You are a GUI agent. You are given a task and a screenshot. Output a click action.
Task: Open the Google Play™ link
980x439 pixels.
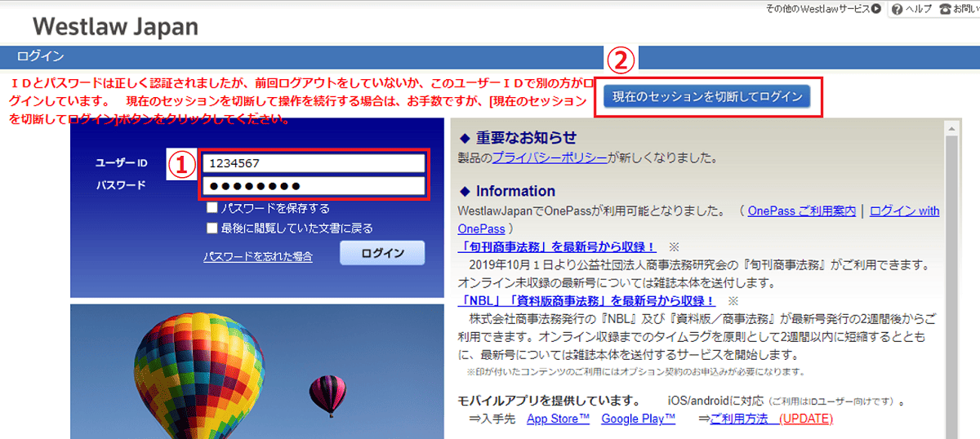(639, 419)
